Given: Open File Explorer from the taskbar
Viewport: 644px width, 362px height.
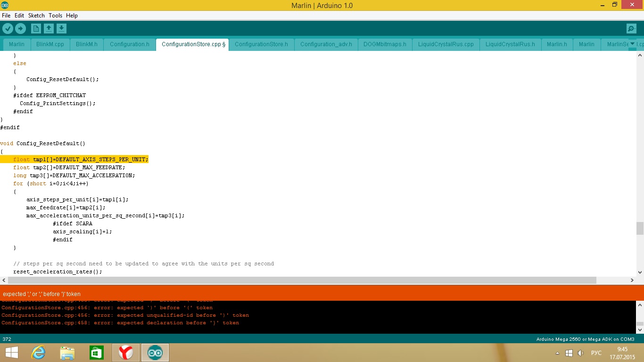Looking at the screenshot, I should pyautogui.click(x=67, y=353).
